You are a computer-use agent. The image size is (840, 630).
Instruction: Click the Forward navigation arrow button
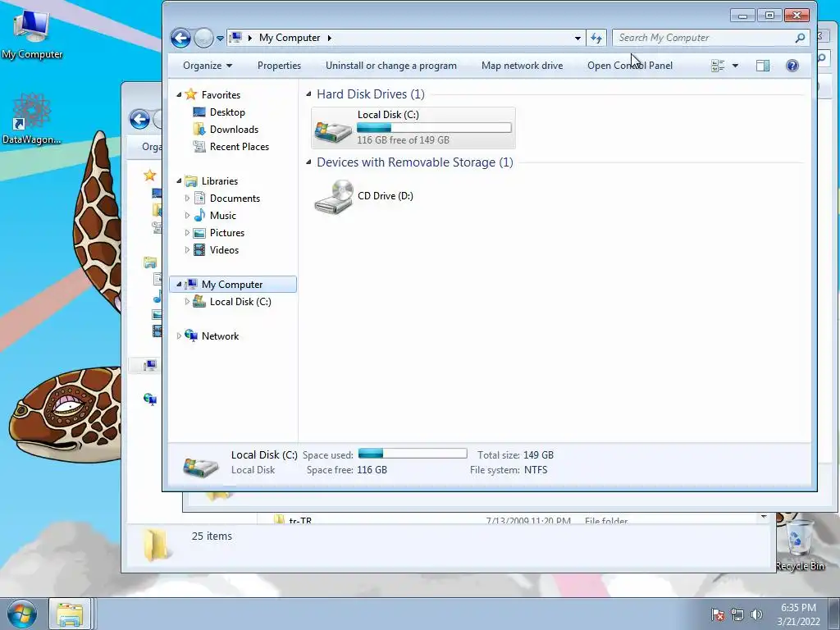pyautogui.click(x=203, y=38)
